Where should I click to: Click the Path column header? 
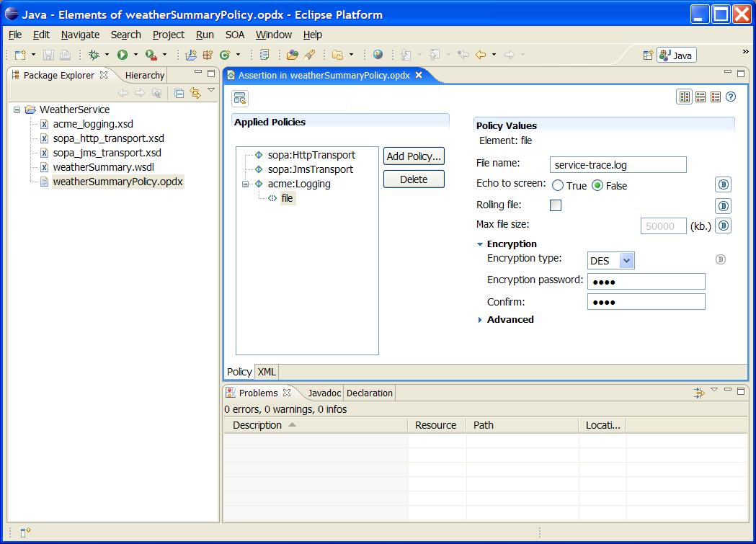tap(522, 425)
